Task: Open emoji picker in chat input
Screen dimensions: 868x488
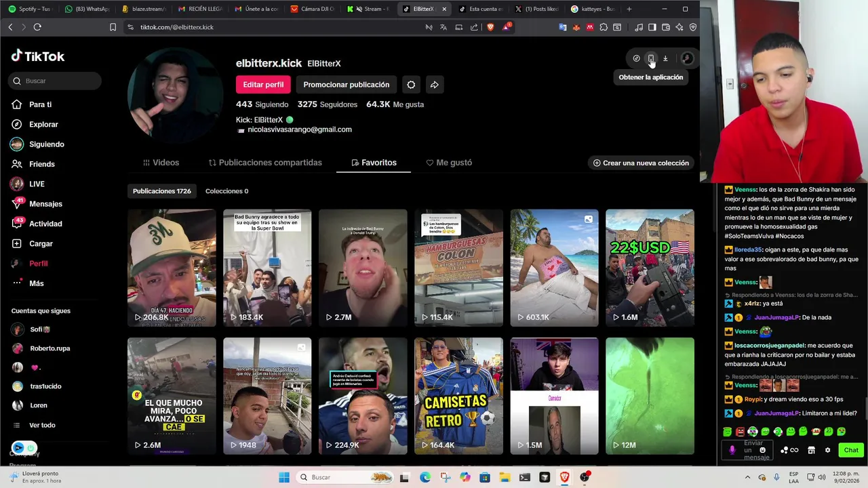Action: (x=762, y=450)
